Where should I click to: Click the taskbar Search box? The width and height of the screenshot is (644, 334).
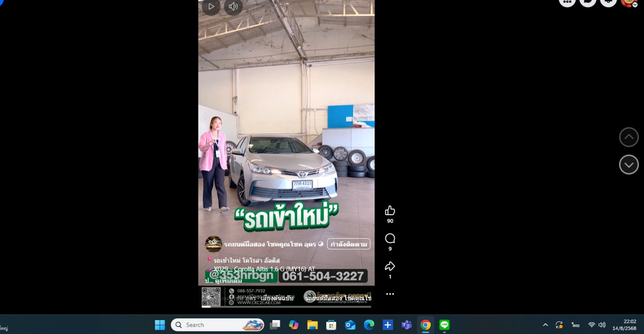[218, 325]
